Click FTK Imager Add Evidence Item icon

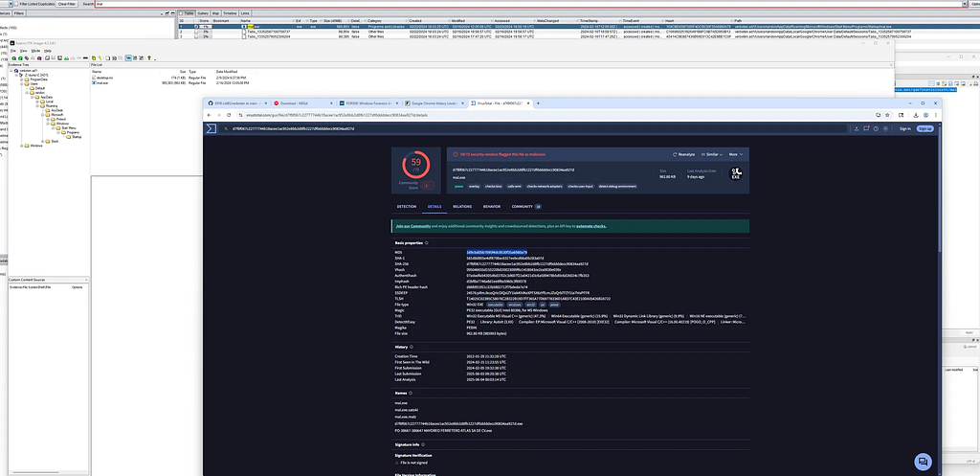pos(13,58)
